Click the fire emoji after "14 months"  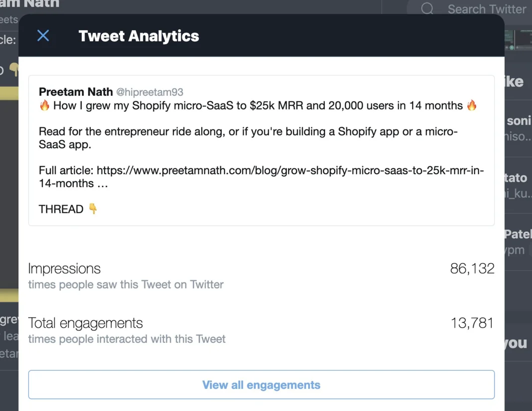click(471, 105)
